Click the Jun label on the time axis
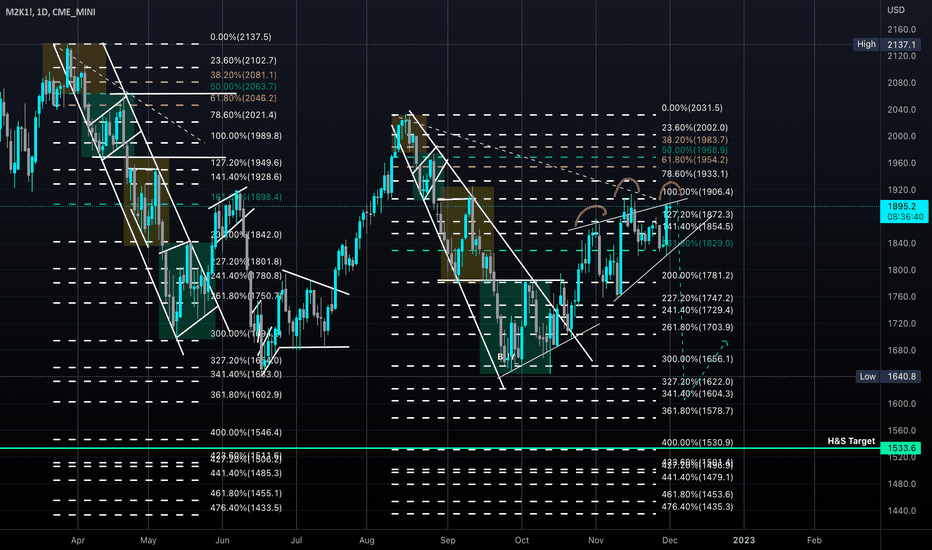 click(222, 540)
